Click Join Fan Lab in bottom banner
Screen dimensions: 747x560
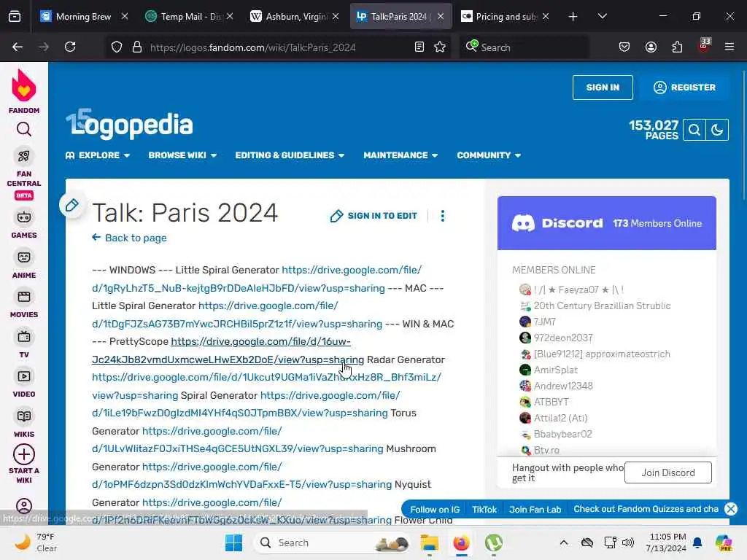[535, 509]
